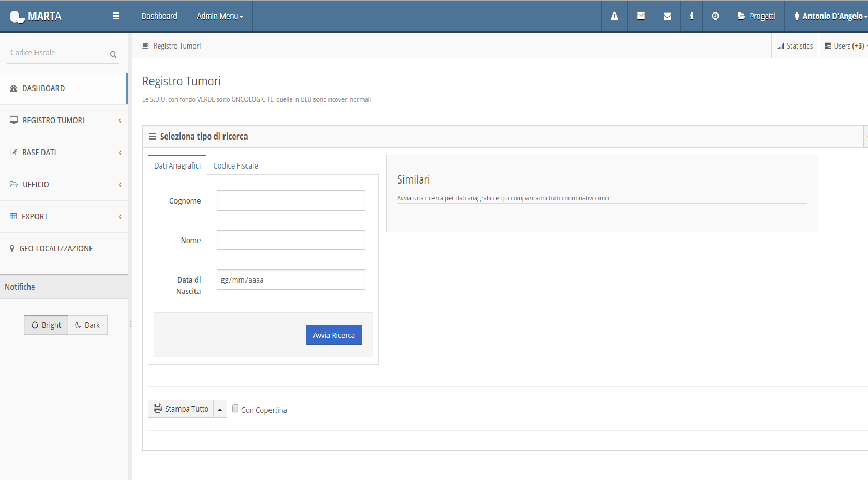The image size is (868, 480).
Task: Open the Admin Menu dropdown
Action: coord(219,16)
